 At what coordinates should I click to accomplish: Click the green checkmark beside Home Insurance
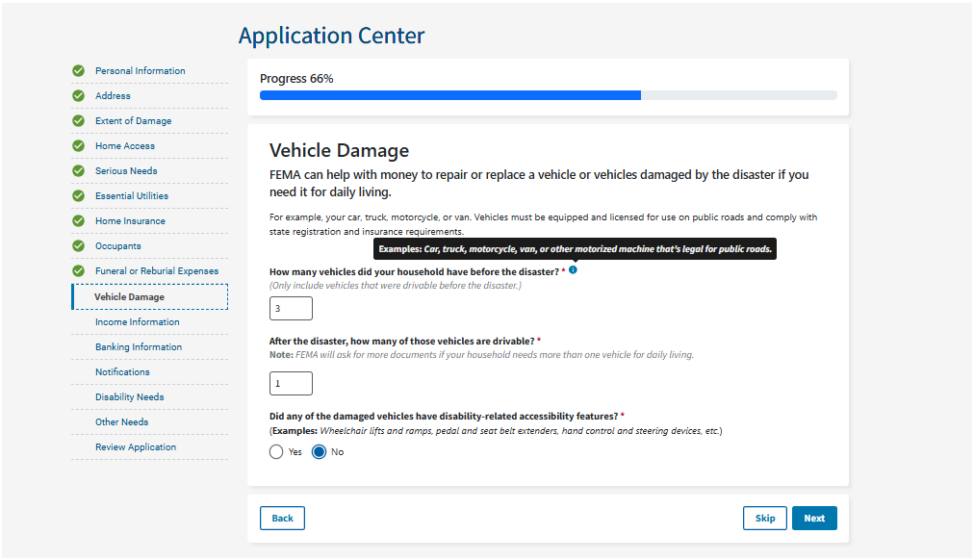[x=78, y=221]
